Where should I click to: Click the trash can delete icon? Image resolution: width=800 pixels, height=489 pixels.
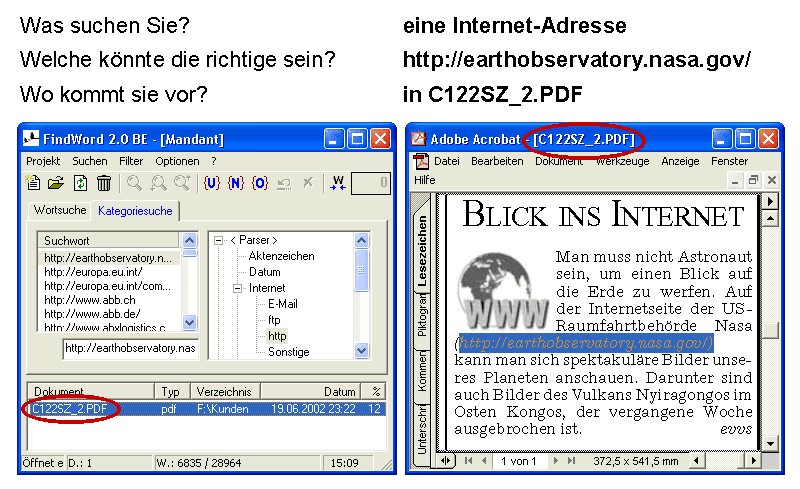coord(104,182)
